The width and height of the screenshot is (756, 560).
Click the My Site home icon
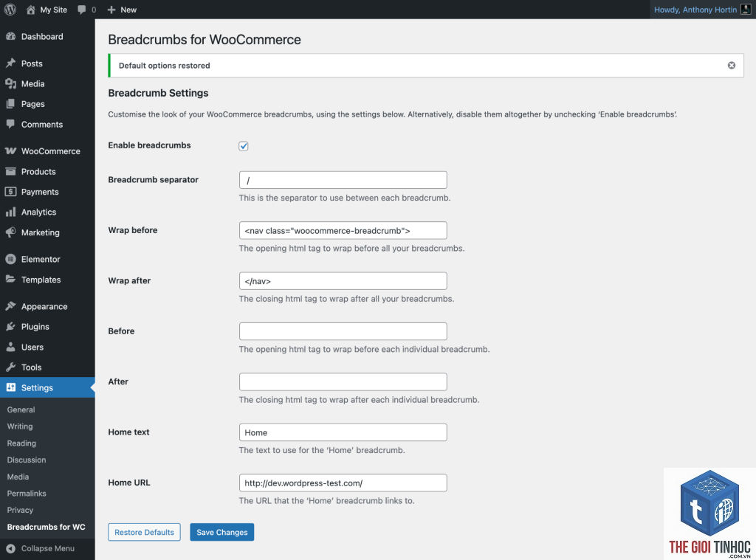tap(31, 10)
